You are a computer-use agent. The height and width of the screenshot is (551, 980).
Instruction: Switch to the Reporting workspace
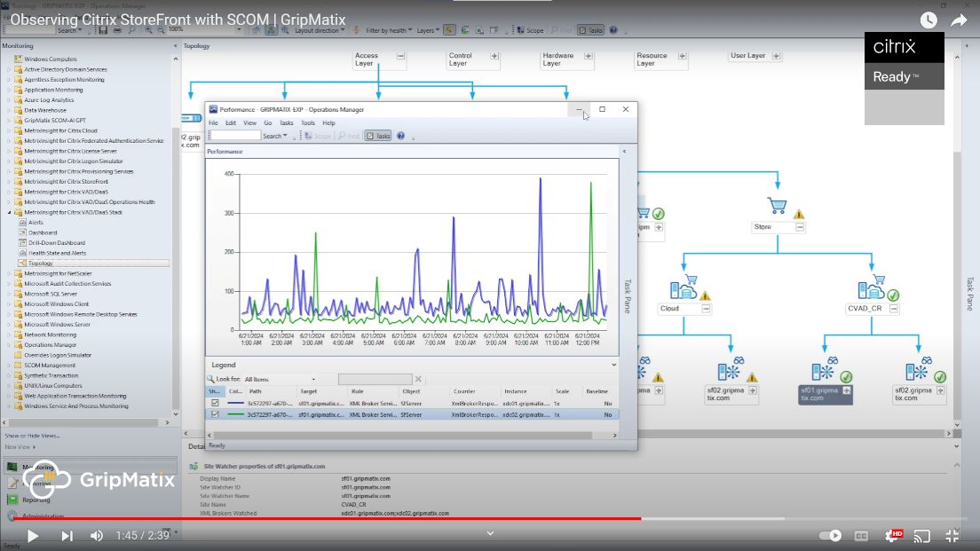click(x=37, y=500)
